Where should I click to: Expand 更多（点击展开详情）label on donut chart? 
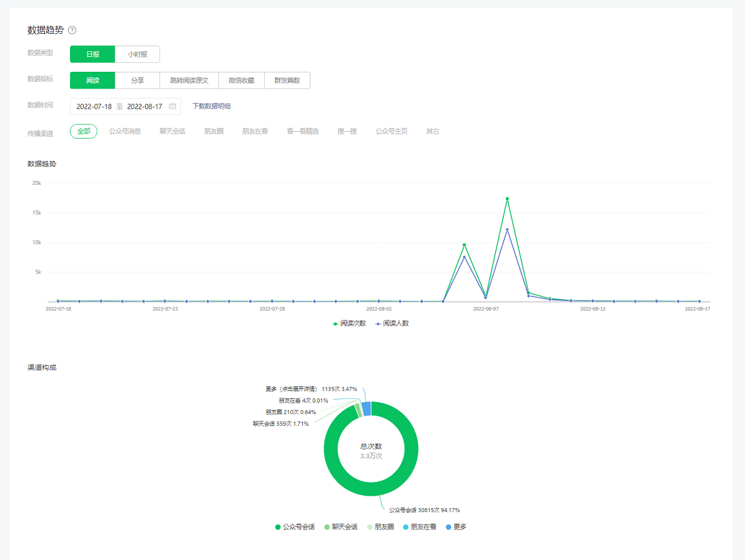pyautogui.click(x=311, y=389)
